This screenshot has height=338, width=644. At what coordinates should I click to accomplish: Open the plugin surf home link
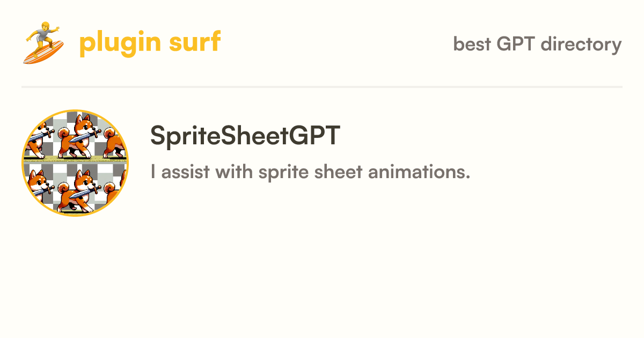pyautogui.click(x=122, y=43)
